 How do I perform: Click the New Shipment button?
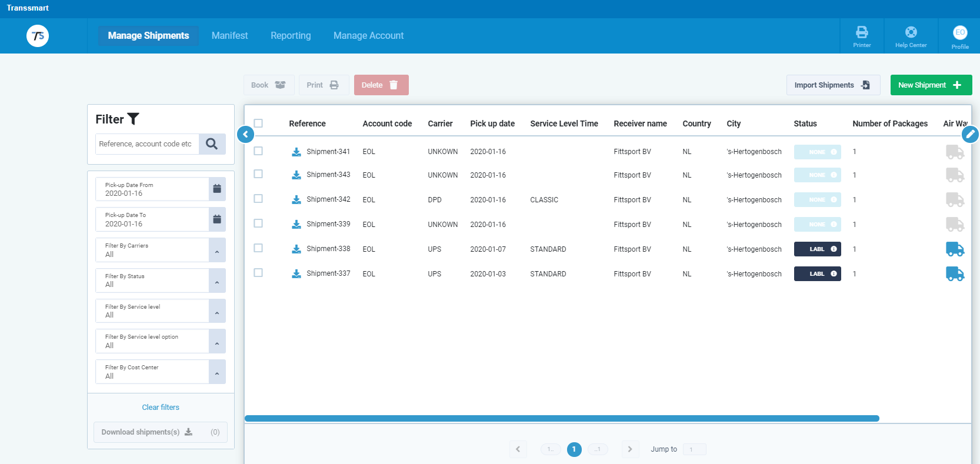pos(931,85)
